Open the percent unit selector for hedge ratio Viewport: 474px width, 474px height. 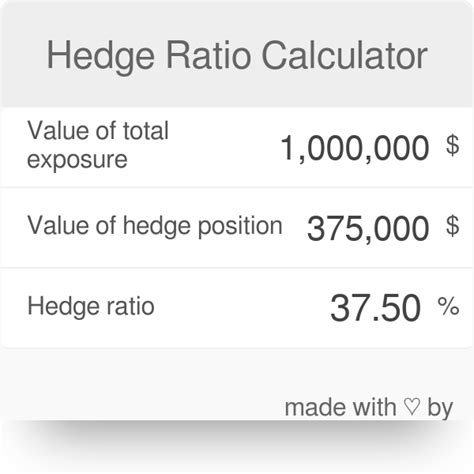(448, 306)
